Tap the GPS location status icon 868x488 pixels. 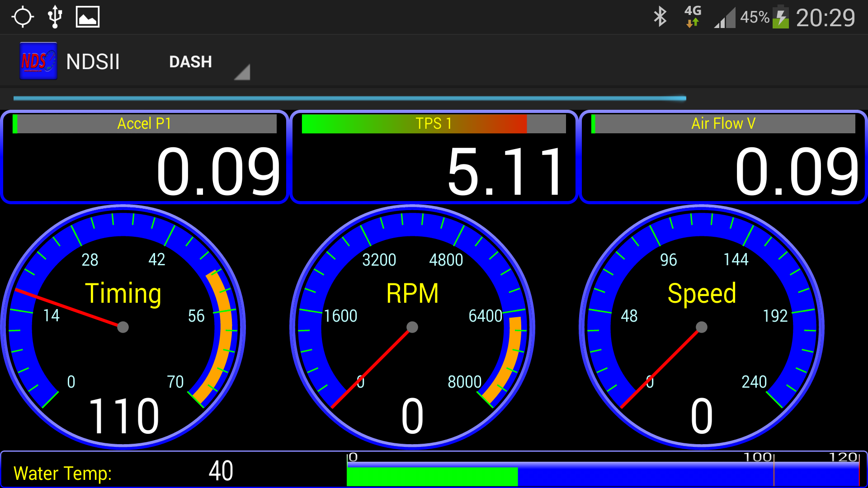(x=23, y=17)
